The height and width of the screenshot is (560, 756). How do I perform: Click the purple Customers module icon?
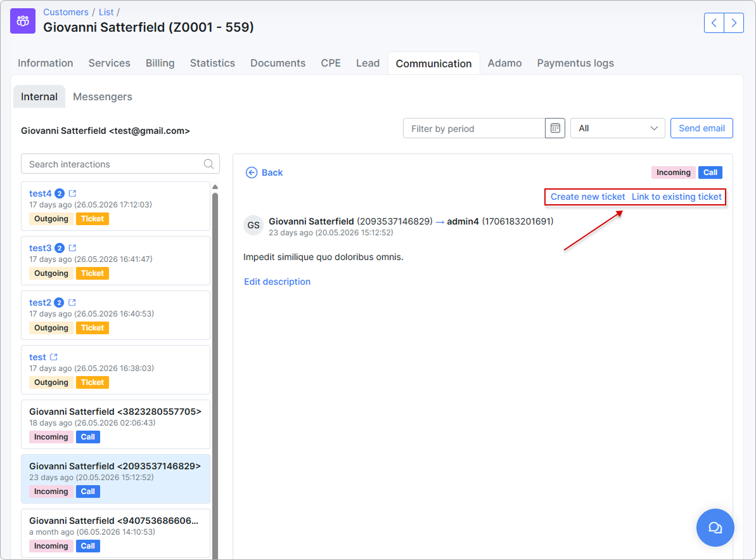[x=23, y=21]
